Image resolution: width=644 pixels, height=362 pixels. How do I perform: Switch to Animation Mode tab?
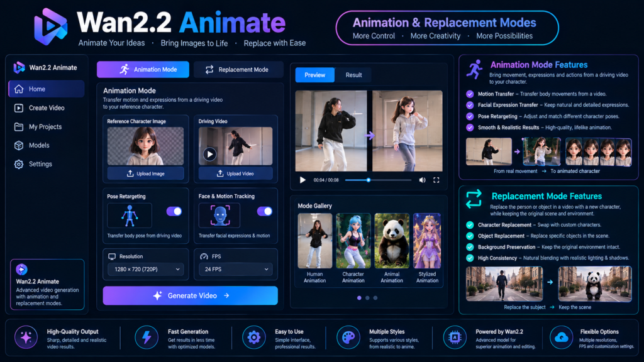143,69
